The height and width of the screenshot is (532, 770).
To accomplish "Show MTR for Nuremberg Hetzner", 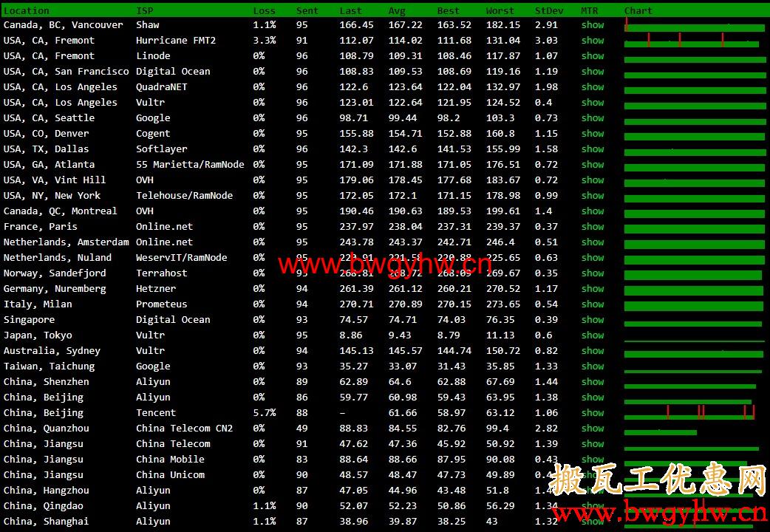I will coord(593,288).
